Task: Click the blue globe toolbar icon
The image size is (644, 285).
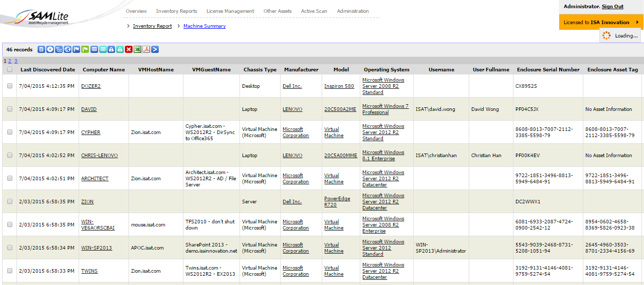Action: click(67, 49)
